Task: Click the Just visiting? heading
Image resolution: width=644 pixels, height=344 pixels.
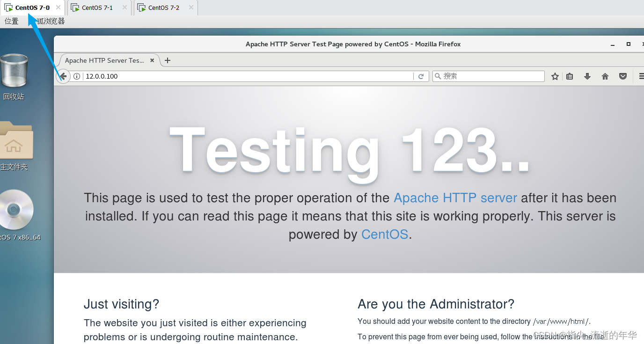Action: 121,304
